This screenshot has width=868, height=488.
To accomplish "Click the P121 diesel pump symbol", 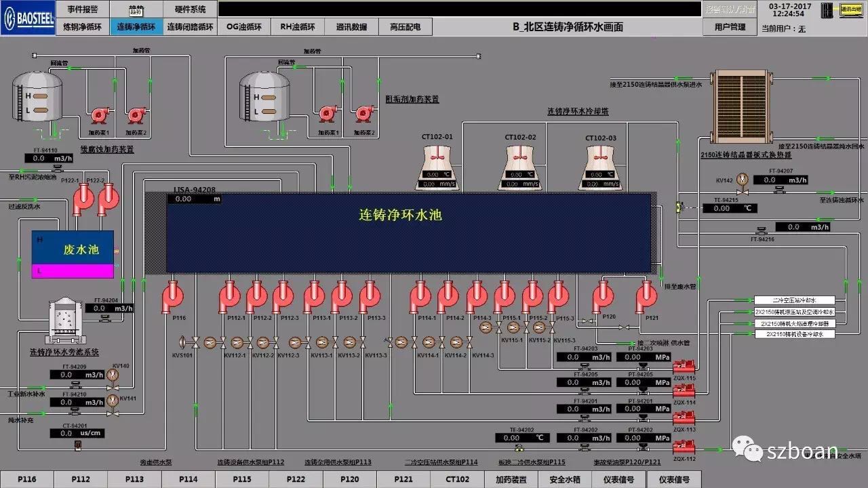I will [646, 297].
